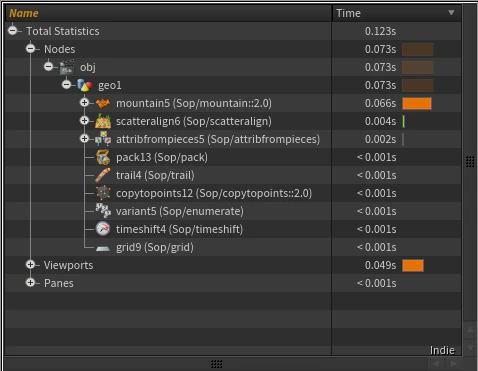Screen dimensions: 478x371
Task: Collapse the Nodes branch
Action: click(31, 49)
